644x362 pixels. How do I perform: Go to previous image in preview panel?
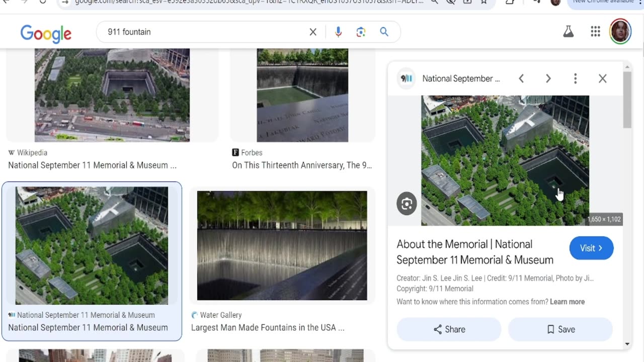[521, 78]
